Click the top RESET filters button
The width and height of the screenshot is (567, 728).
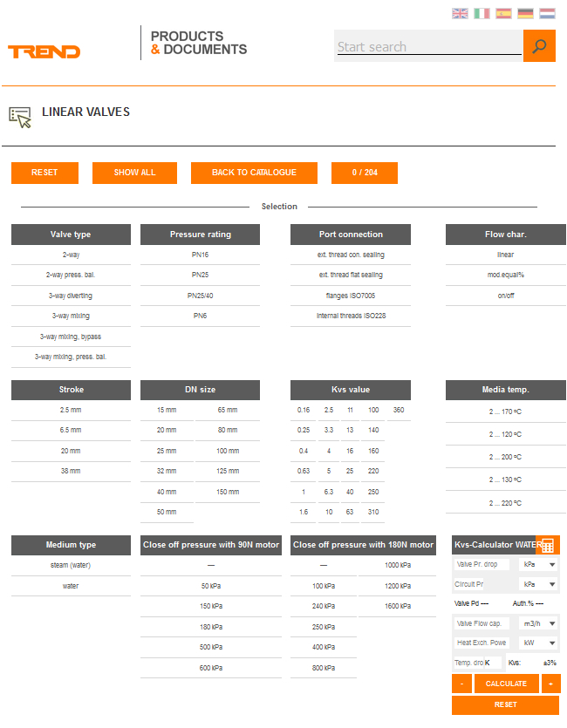pos(44,173)
